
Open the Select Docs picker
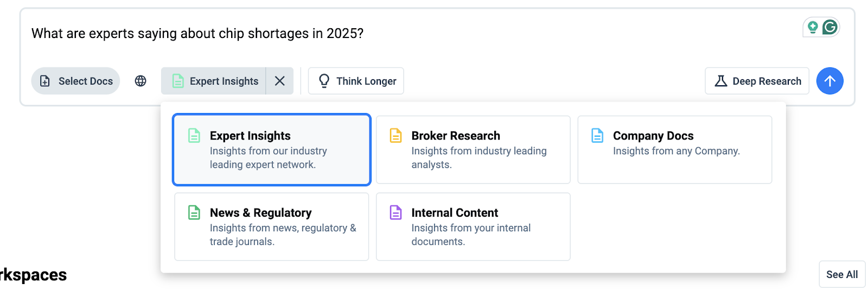75,81
